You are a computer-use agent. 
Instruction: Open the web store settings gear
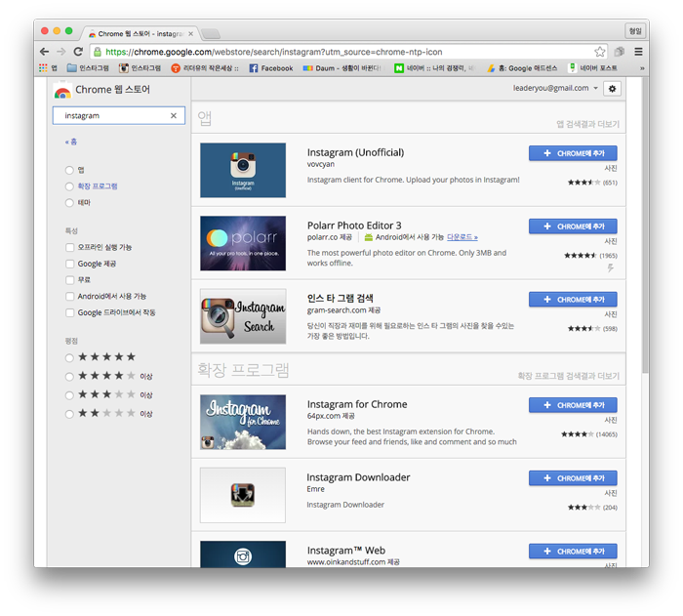612,89
